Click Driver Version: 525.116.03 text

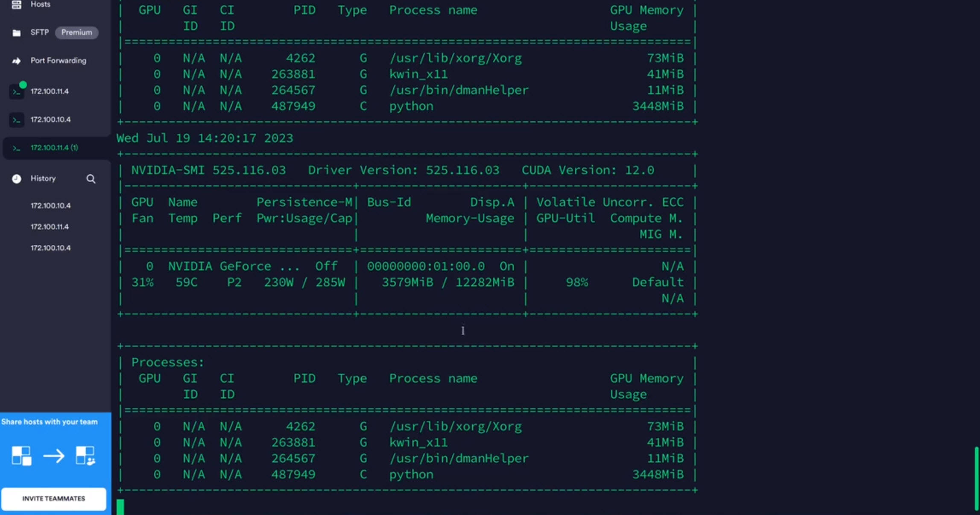404,170
